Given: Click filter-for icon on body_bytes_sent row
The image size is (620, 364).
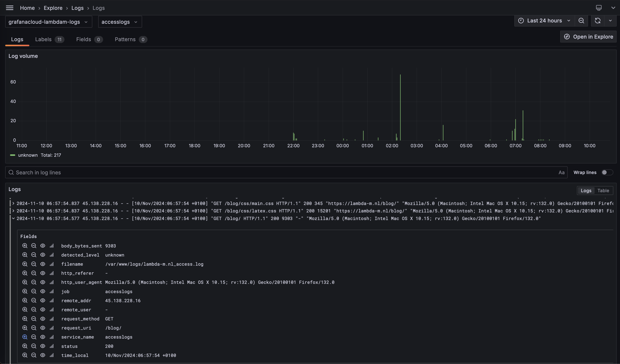Looking at the screenshot, I should point(25,246).
